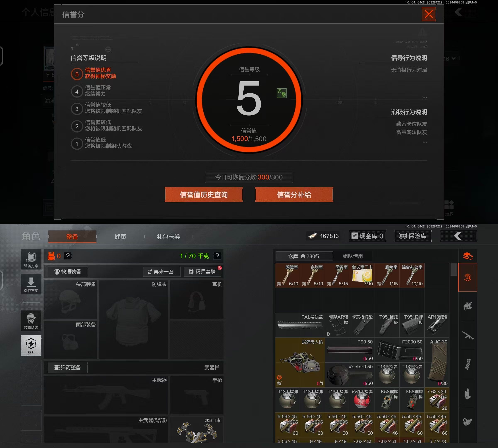Expand more 倡导行为说明 entries ellipsis

[425, 98]
